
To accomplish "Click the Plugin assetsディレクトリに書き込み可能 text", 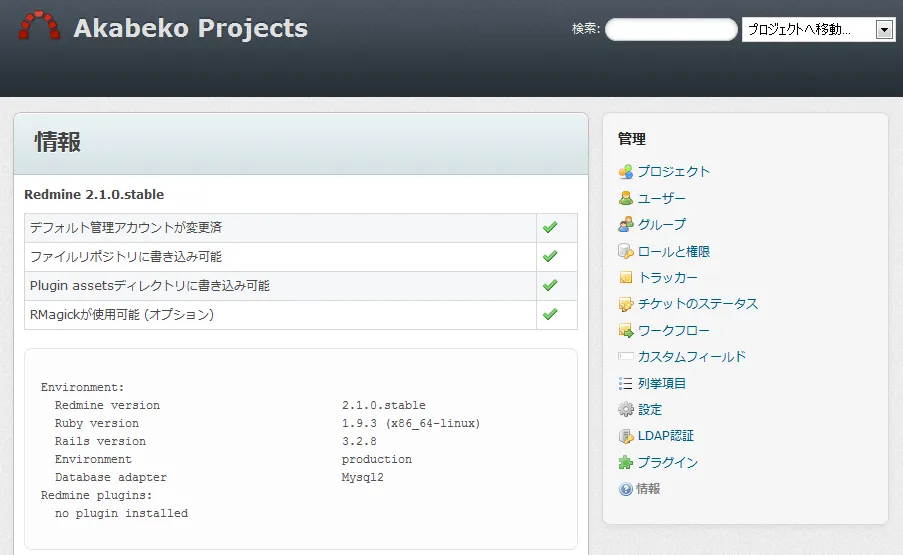I will [150, 286].
